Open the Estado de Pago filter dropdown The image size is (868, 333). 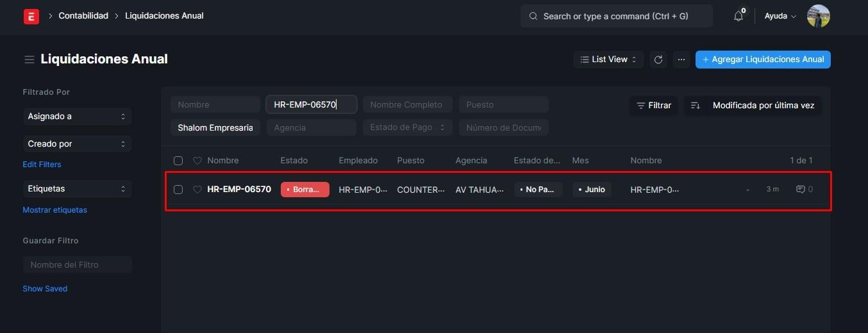point(407,127)
